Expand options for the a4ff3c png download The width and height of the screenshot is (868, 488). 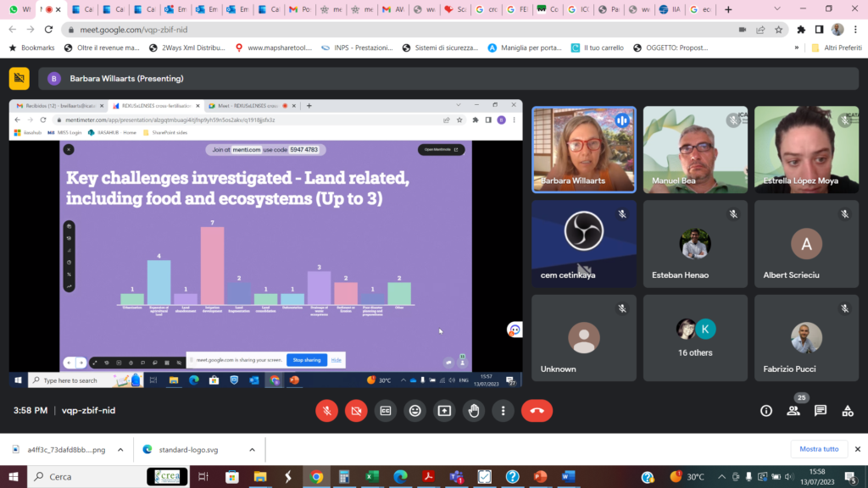[120, 450]
